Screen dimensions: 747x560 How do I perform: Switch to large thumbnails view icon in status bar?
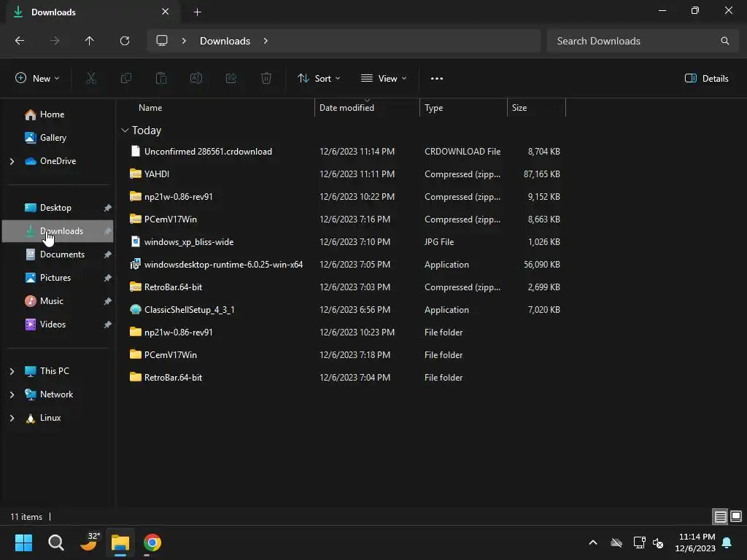point(736,516)
